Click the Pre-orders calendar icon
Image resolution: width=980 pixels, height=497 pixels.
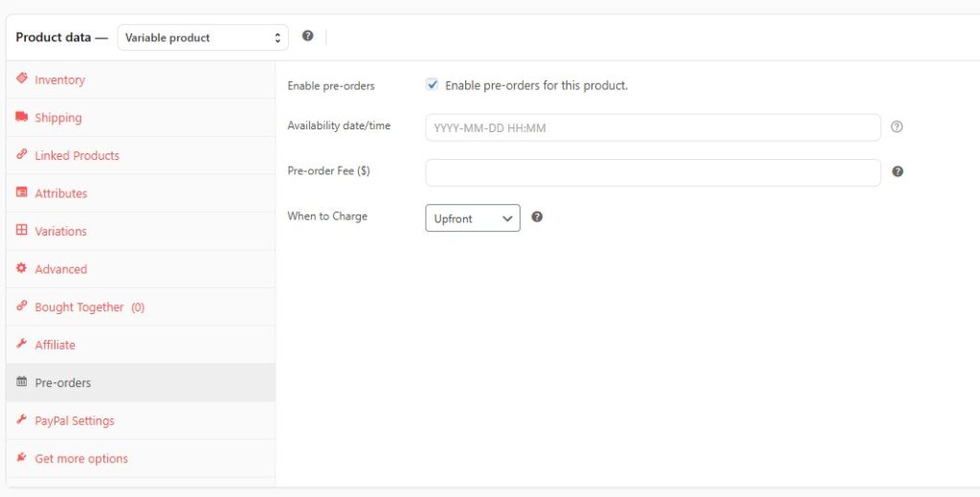[22, 382]
